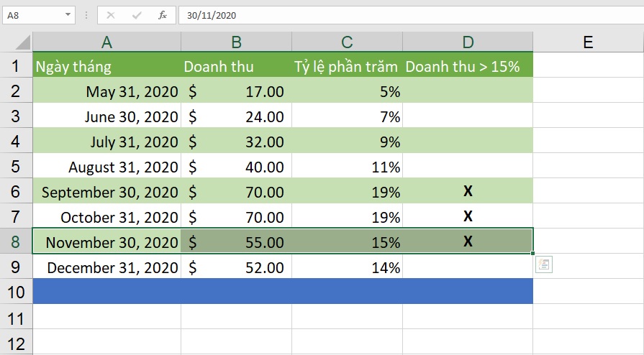This screenshot has width=644, height=355.
Task: Click the revenue cell showing 17.00
Action: [x=236, y=91]
